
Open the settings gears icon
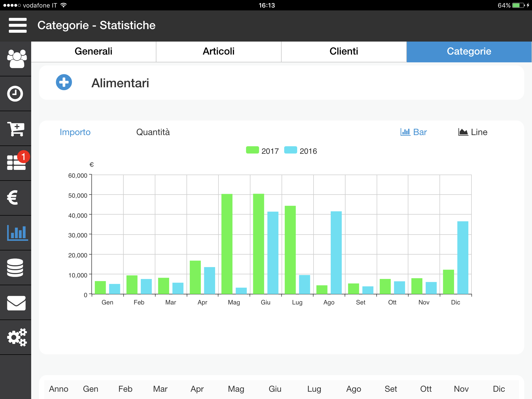point(17,337)
